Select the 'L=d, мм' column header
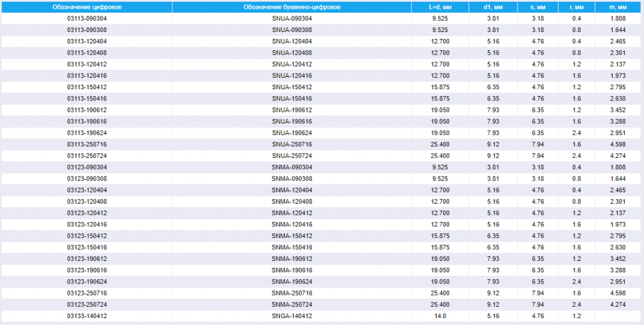644x325 pixels. coord(440,7)
